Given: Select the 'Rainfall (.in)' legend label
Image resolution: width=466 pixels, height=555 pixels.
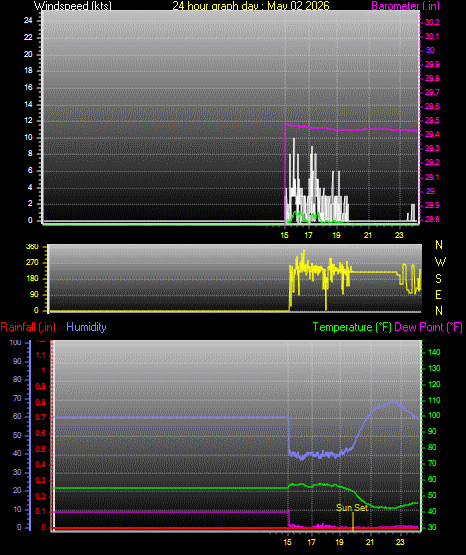Looking at the screenshot, I should click(x=28, y=327).
